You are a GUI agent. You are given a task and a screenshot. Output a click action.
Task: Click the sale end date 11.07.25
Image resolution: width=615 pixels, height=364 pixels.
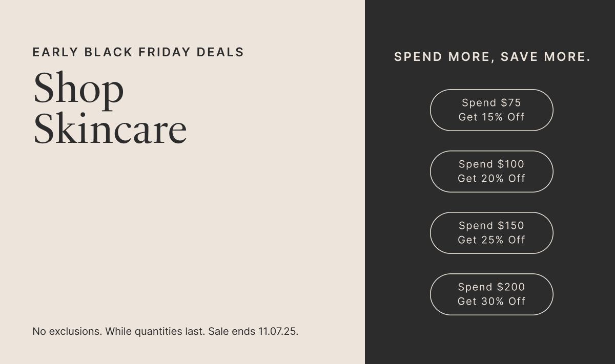(x=277, y=331)
